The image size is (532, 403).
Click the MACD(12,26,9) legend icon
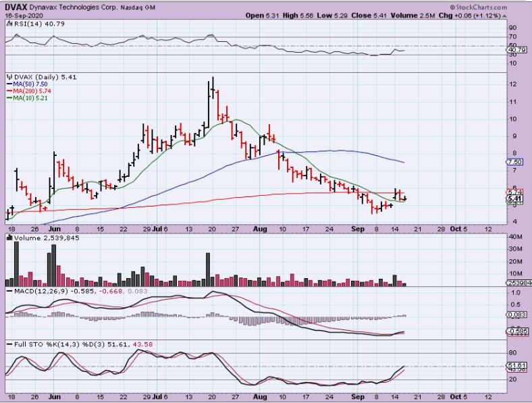[7, 290]
